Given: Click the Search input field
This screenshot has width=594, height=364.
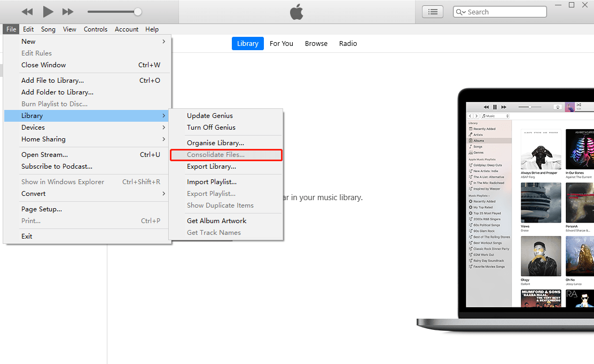Looking at the screenshot, I should (499, 12).
